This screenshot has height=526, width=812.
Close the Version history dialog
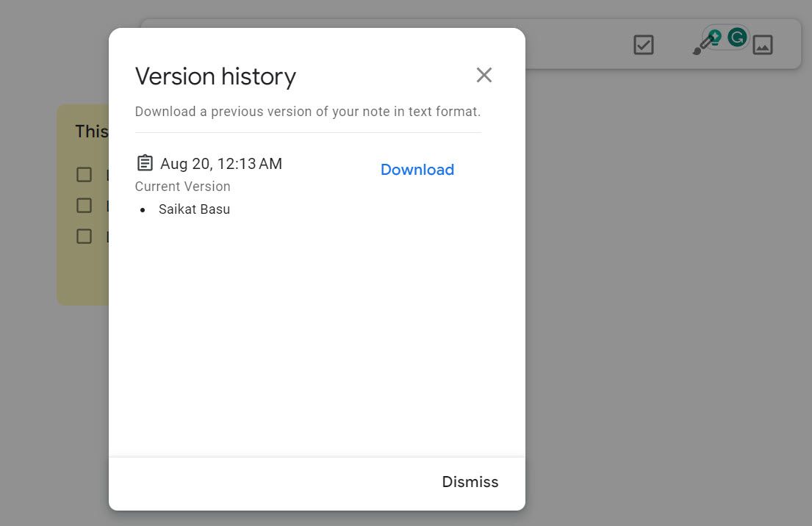tap(484, 75)
